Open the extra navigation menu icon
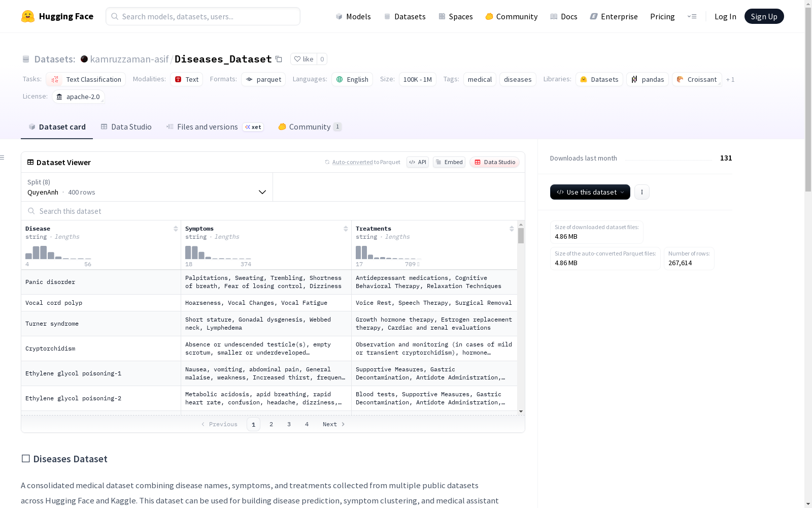 click(692, 16)
